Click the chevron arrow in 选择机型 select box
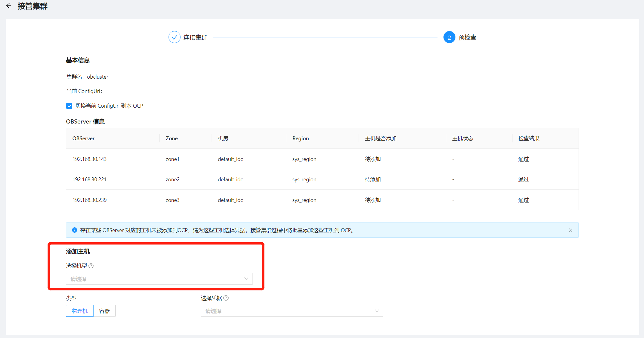Viewport: 644px width, 338px height. pos(246,279)
